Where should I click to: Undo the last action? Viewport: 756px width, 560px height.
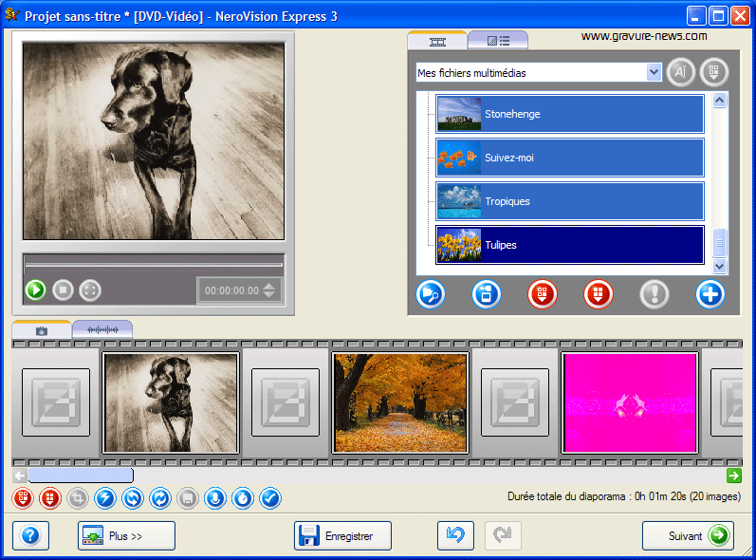coord(455,535)
